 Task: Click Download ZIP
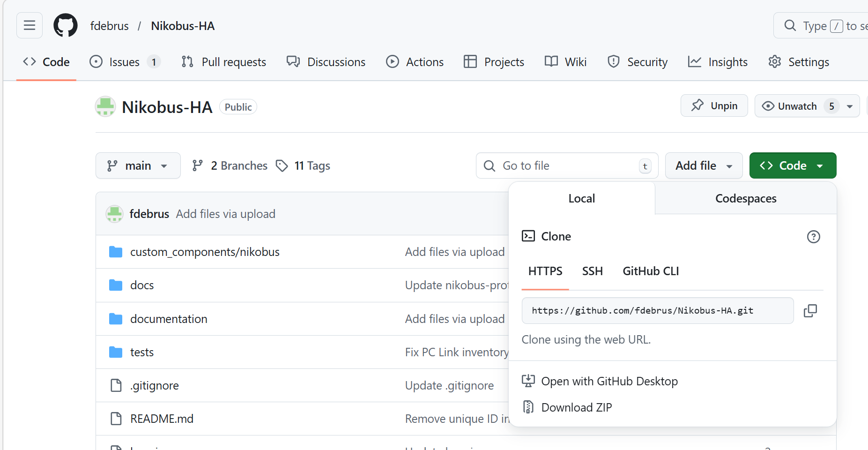(576, 408)
